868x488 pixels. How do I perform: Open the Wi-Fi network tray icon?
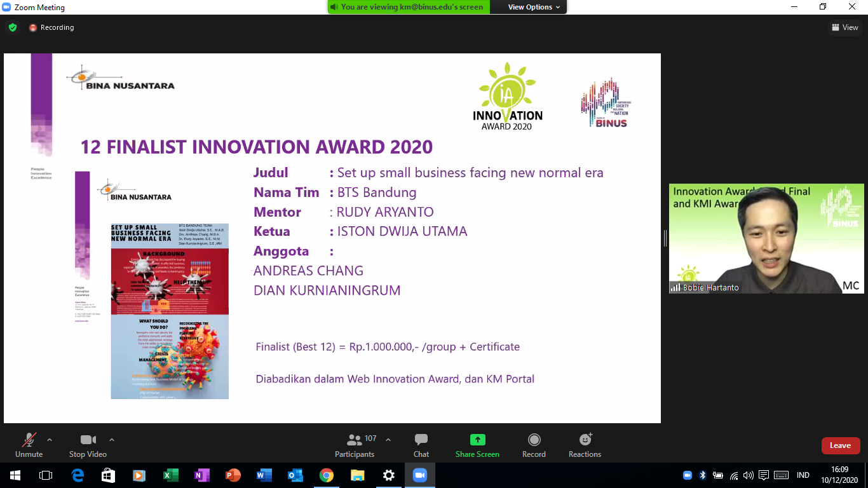click(x=734, y=475)
